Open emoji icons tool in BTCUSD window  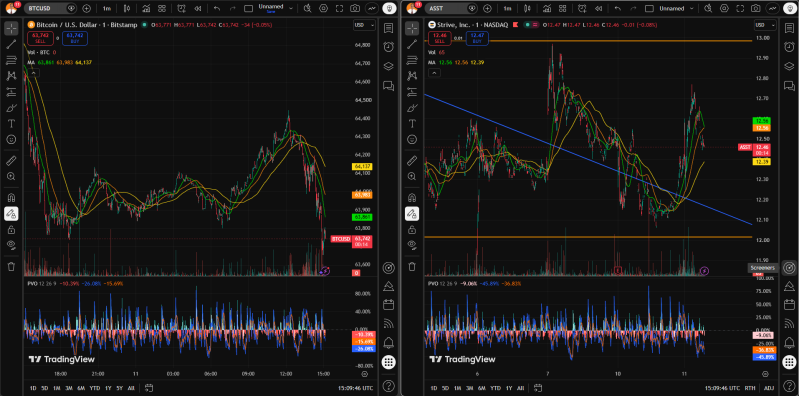click(11, 139)
